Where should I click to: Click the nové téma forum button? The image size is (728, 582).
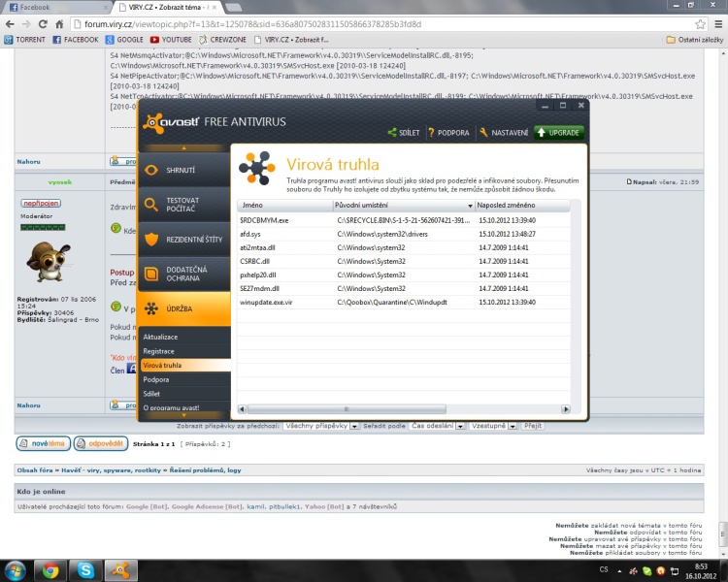click(x=43, y=443)
